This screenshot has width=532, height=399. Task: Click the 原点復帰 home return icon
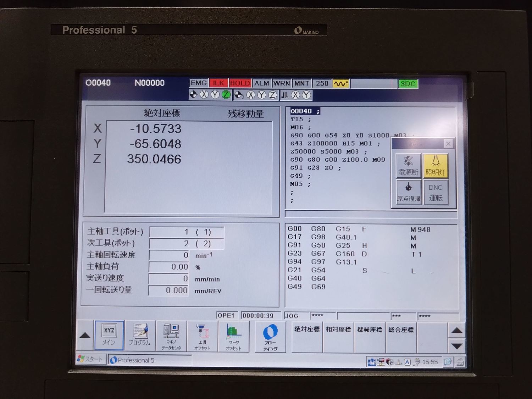409,192
